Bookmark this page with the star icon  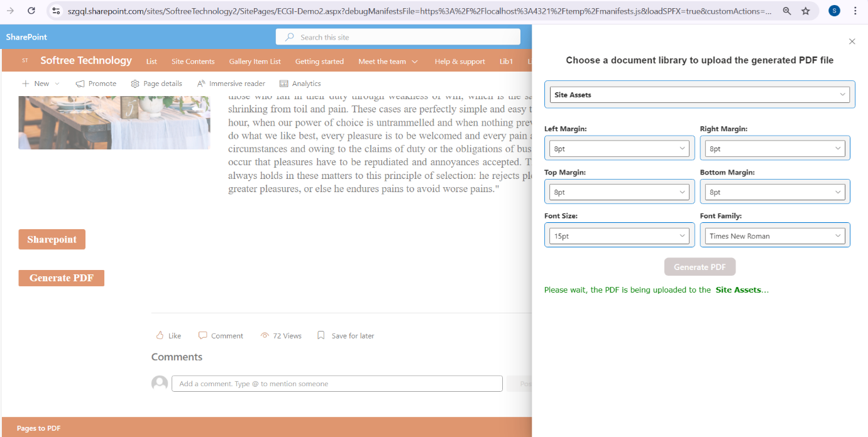coord(806,11)
